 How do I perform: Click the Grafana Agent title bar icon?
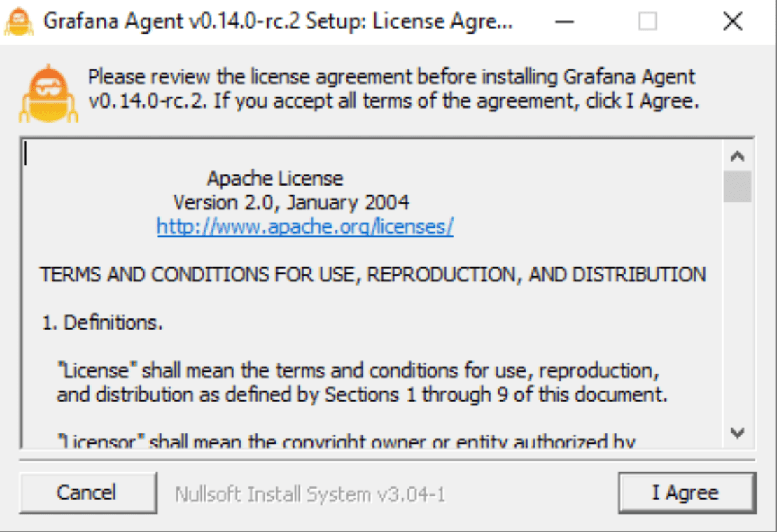(x=19, y=21)
